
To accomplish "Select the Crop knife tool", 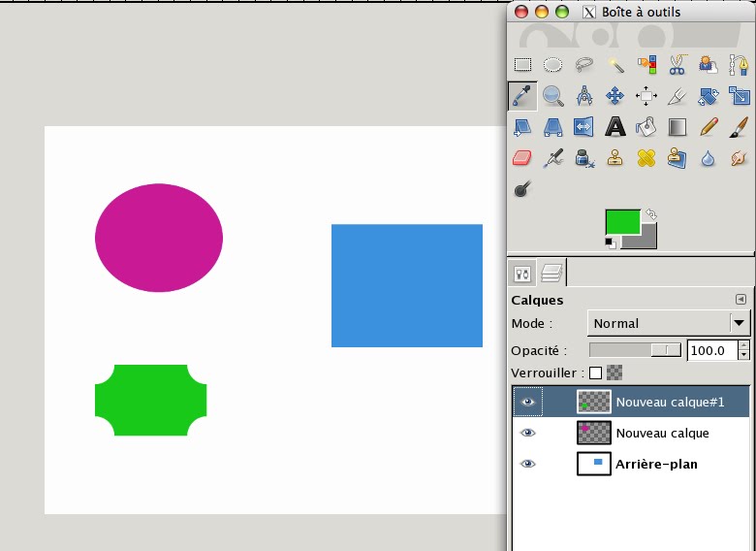I will point(677,95).
